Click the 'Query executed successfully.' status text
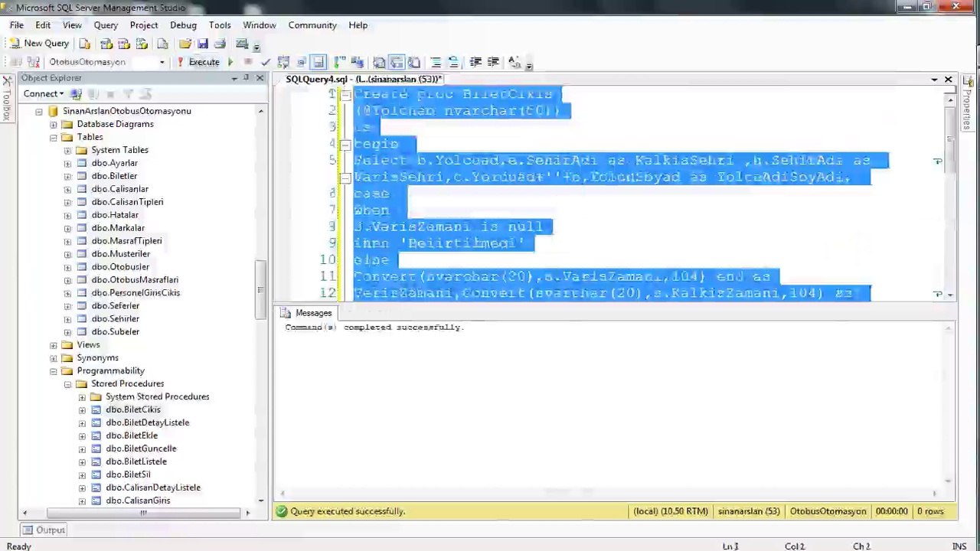 (x=348, y=511)
